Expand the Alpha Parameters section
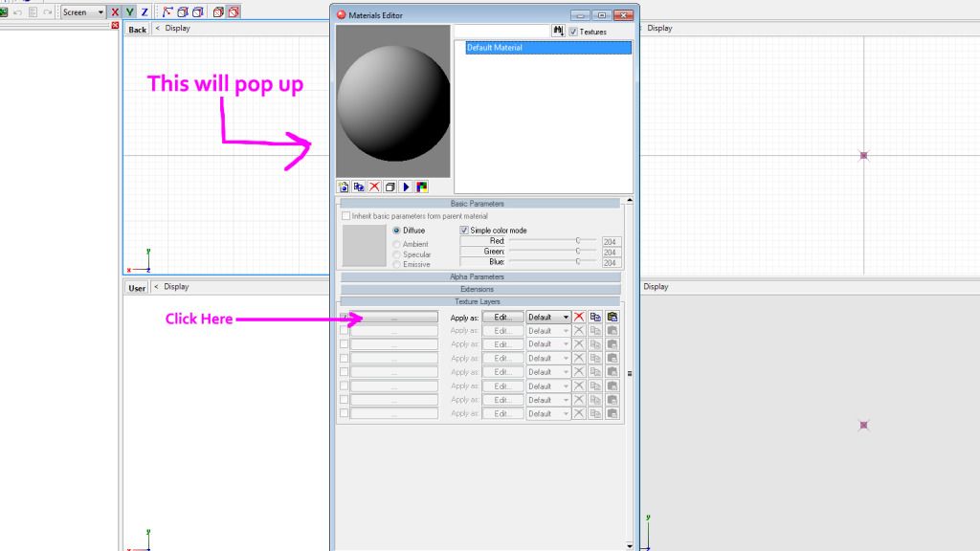This screenshot has width=980, height=551. point(479,276)
